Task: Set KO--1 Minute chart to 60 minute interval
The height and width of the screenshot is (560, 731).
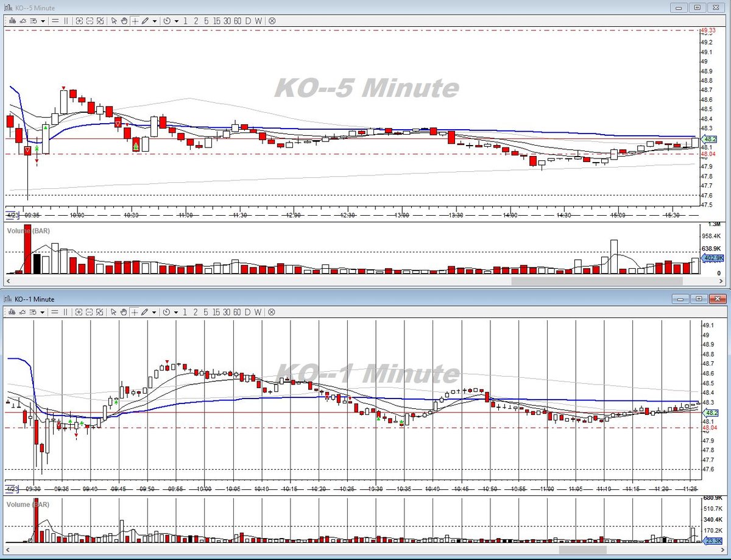Action: coord(238,312)
